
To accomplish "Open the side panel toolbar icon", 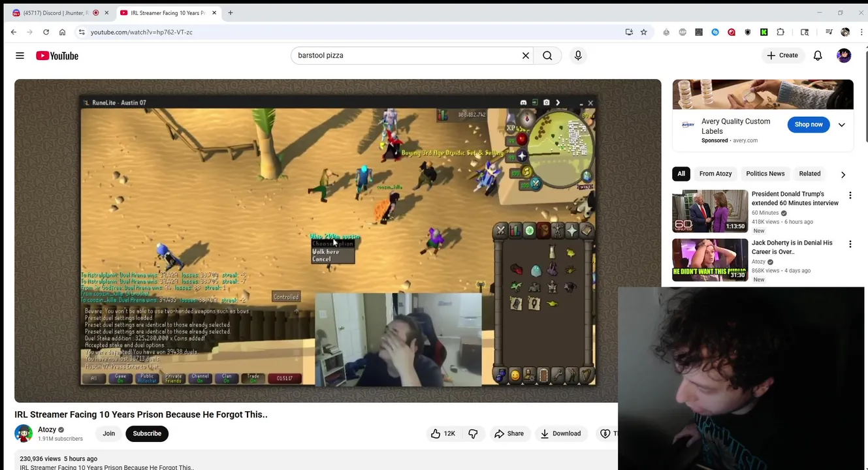I will pyautogui.click(x=805, y=32).
